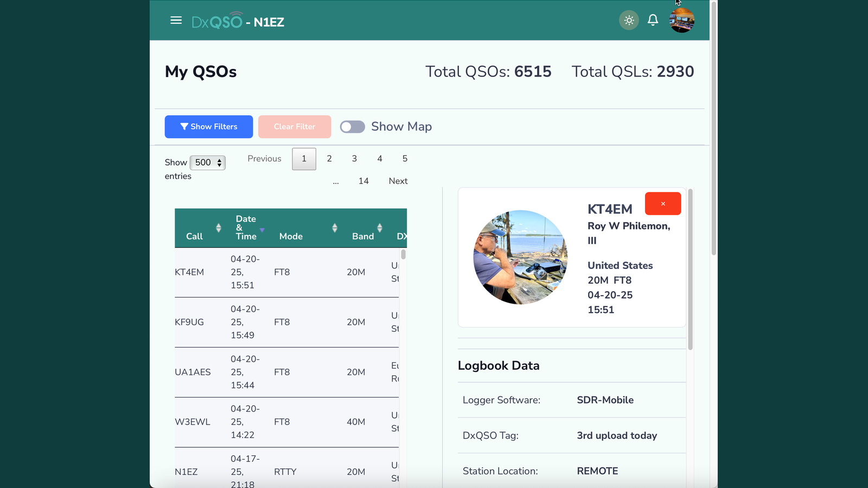Screen dimensions: 868x488
Task: Click the Clear Filter button
Action: tap(295, 127)
